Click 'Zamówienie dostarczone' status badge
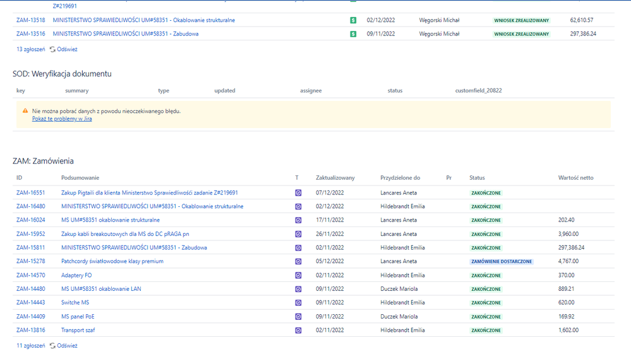 click(502, 262)
